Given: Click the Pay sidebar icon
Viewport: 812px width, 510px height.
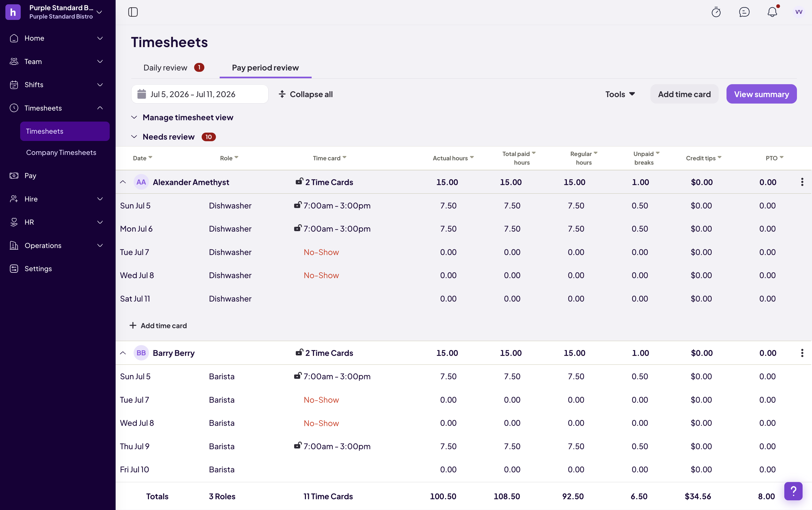Looking at the screenshot, I should (14, 175).
